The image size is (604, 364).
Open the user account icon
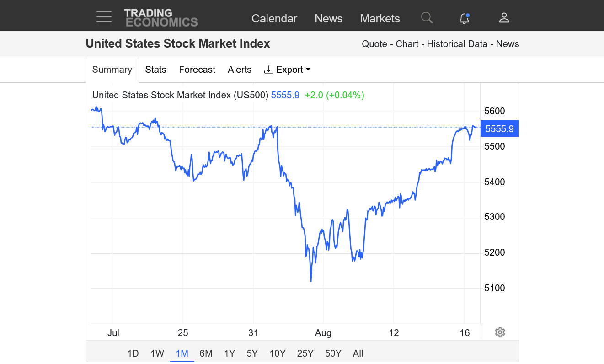504,18
